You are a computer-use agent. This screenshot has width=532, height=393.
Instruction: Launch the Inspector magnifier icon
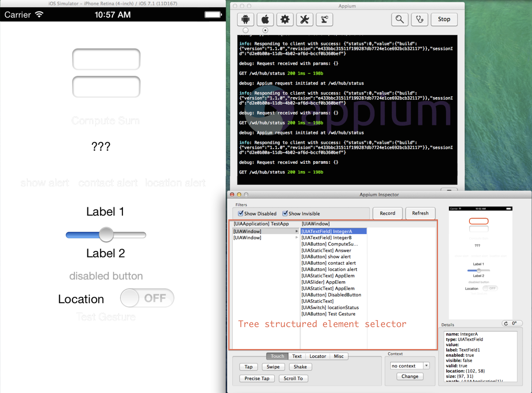(x=400, y=19)
